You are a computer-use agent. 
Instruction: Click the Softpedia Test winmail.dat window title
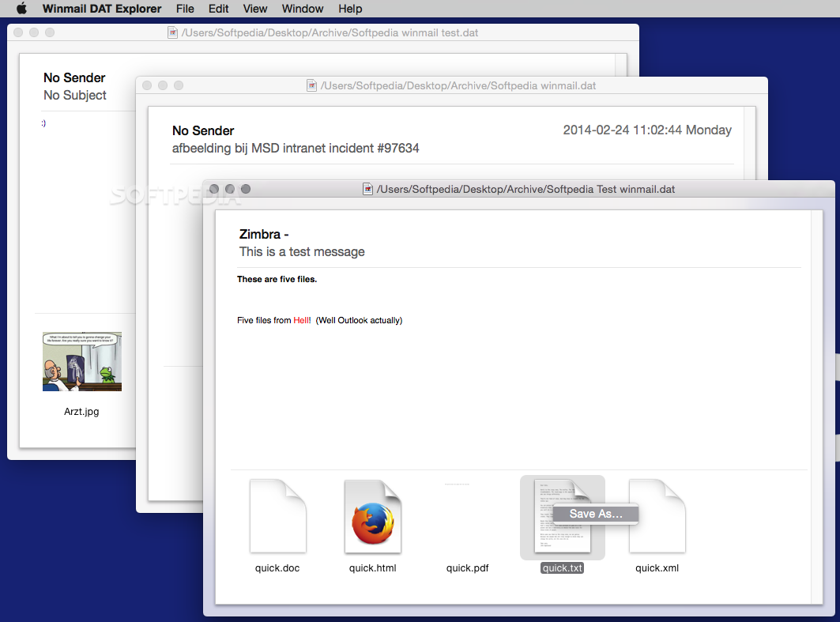pyautogui.click(x=525, y=189)
